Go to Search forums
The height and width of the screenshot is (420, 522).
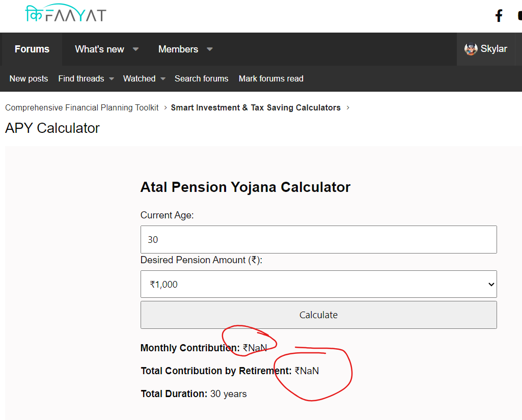coord(201,79)
